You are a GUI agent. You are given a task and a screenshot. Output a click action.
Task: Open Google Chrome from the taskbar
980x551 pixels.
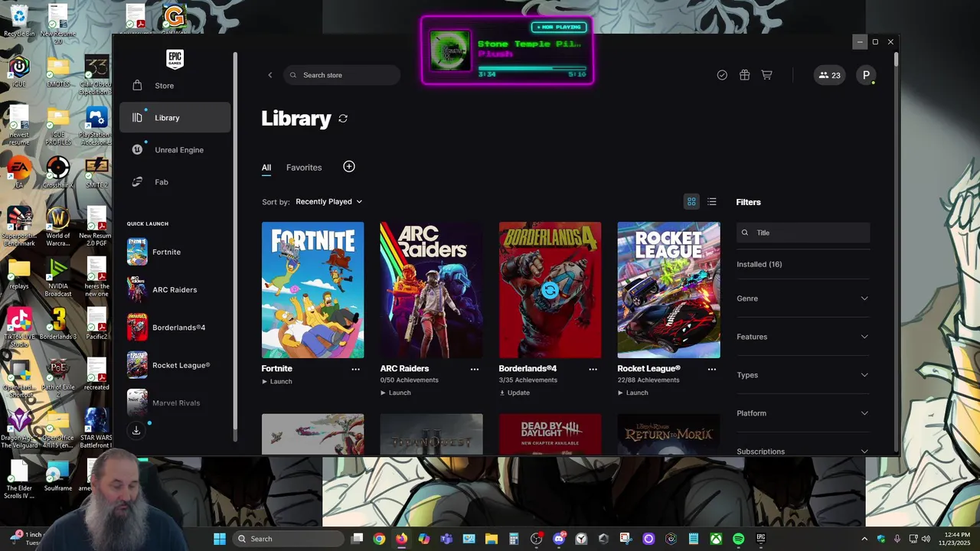point(379,539)
